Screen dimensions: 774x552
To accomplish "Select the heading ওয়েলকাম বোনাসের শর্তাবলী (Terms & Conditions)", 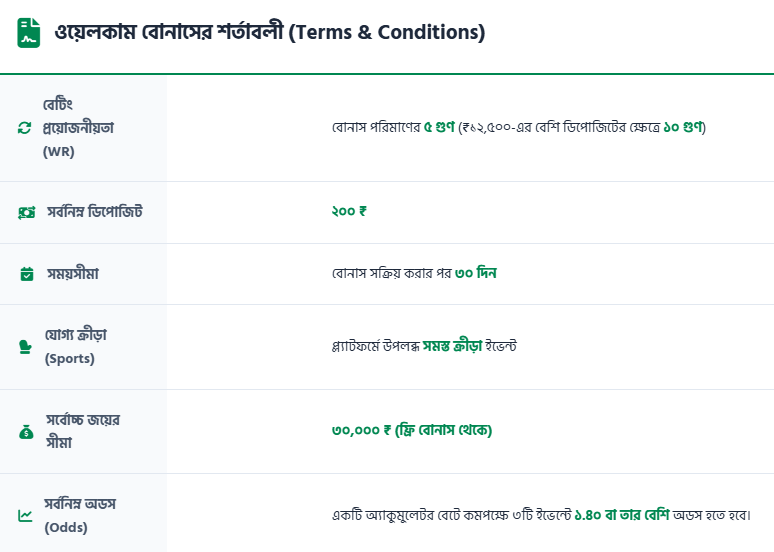I will [269, 33].
